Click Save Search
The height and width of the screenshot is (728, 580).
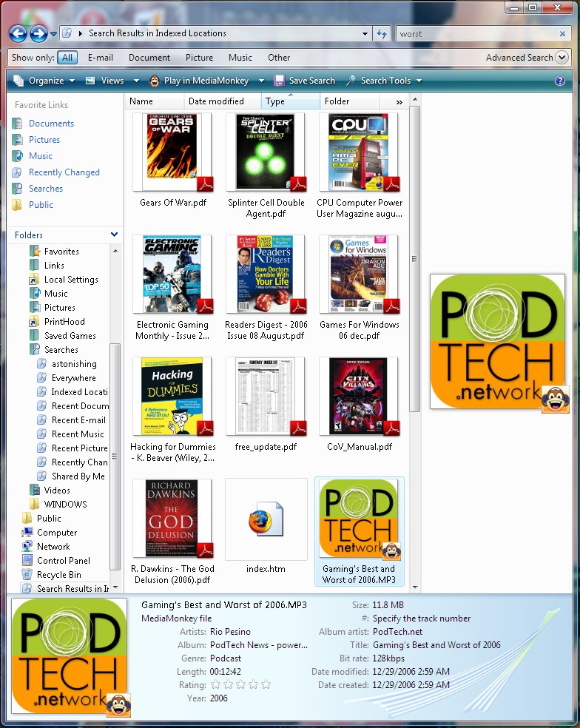click(x=305, y=81)
